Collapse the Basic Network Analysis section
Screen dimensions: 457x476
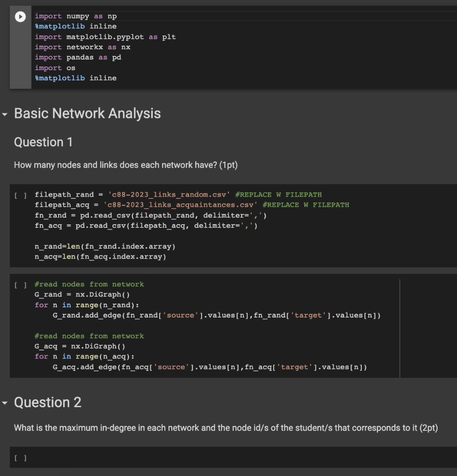pyautogui.click(x=6, y=113)
